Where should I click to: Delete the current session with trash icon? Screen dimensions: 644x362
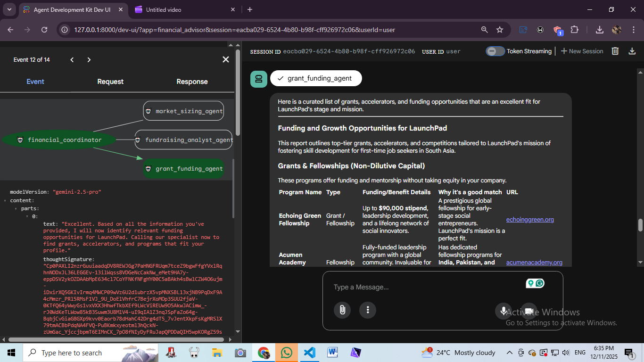point(615,51)
